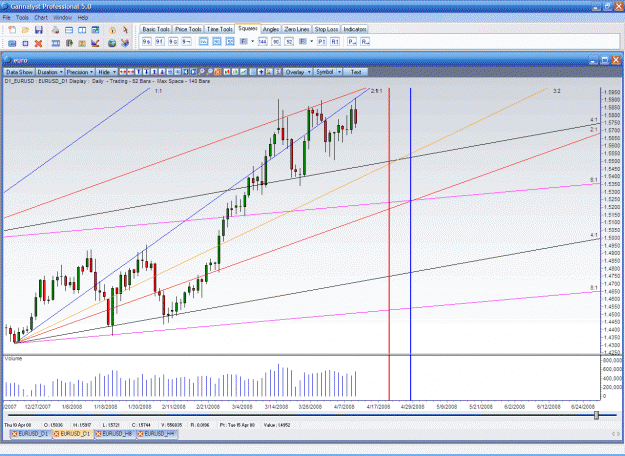Select the EURUSD_H8 chart tab

pos(114,434)
